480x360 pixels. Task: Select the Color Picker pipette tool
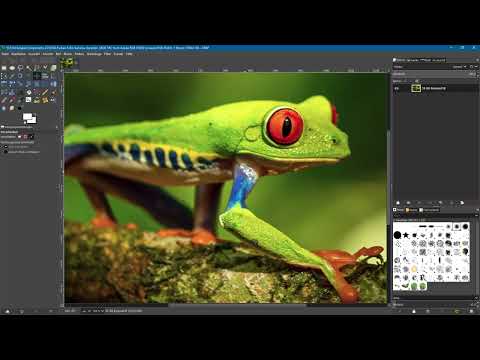point(12,76)
